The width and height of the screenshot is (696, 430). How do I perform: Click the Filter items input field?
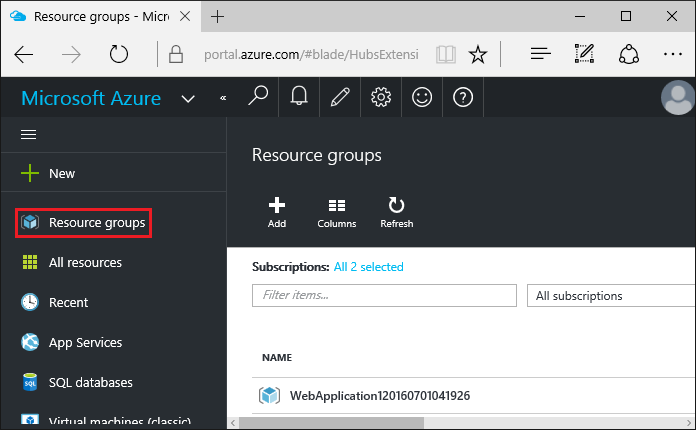coord(384,296)
